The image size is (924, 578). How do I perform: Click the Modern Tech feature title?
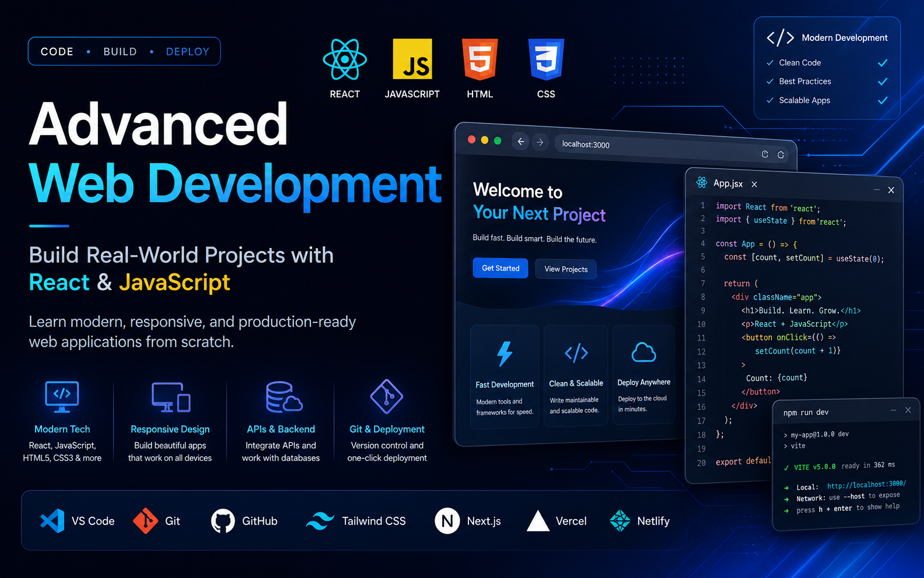point(62,429)
